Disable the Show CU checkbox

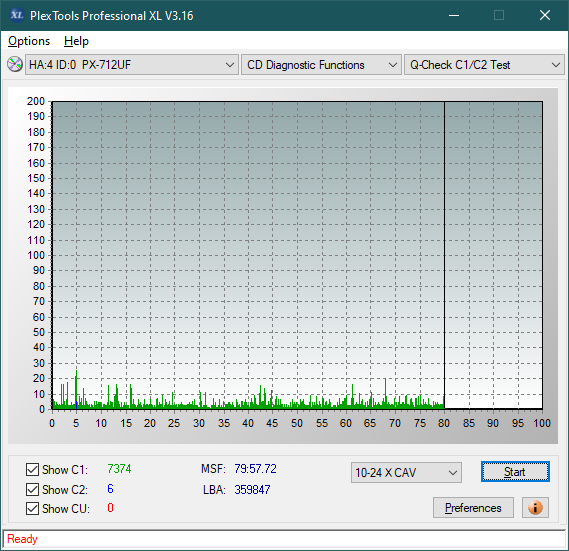click(32, 508)
